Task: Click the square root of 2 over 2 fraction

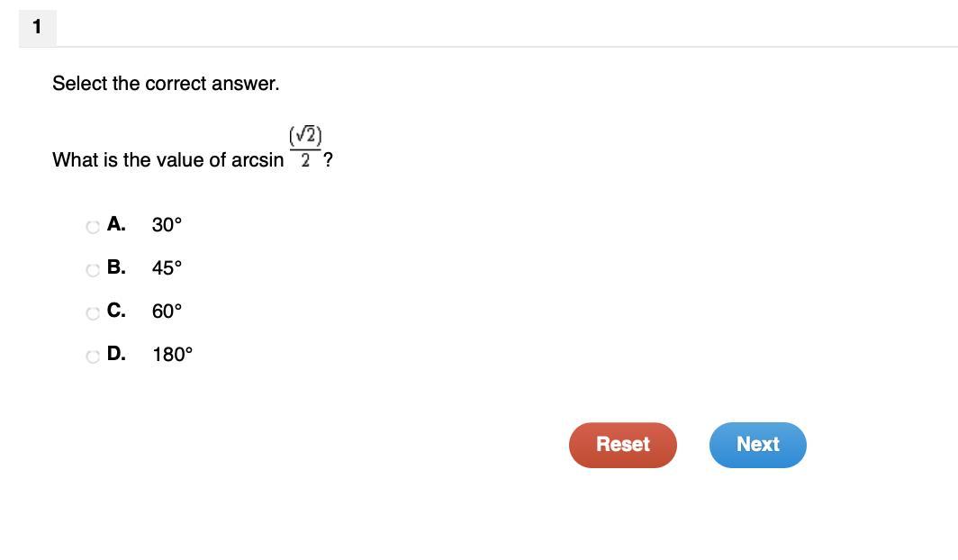Action: 305,148
